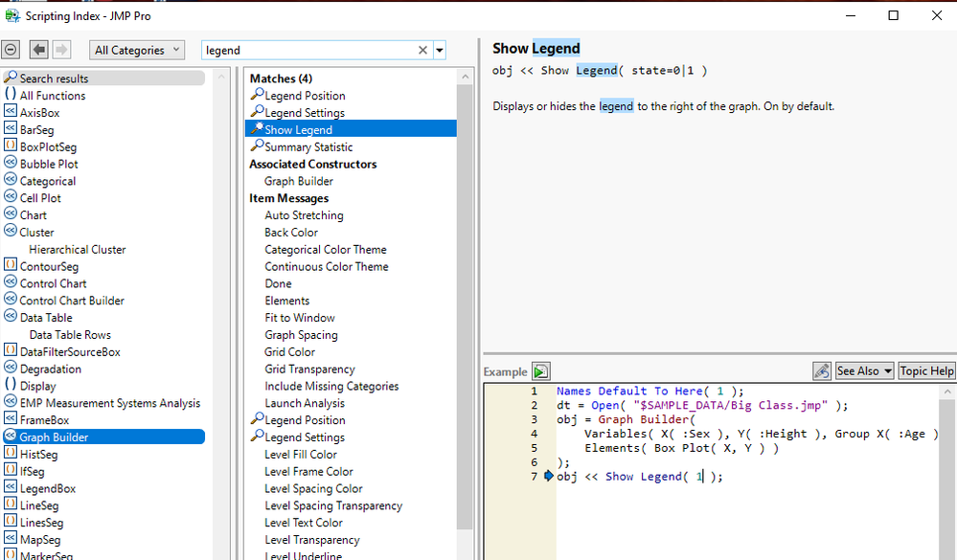Click the Scripting Index app icon

click(x=12, y=15)
